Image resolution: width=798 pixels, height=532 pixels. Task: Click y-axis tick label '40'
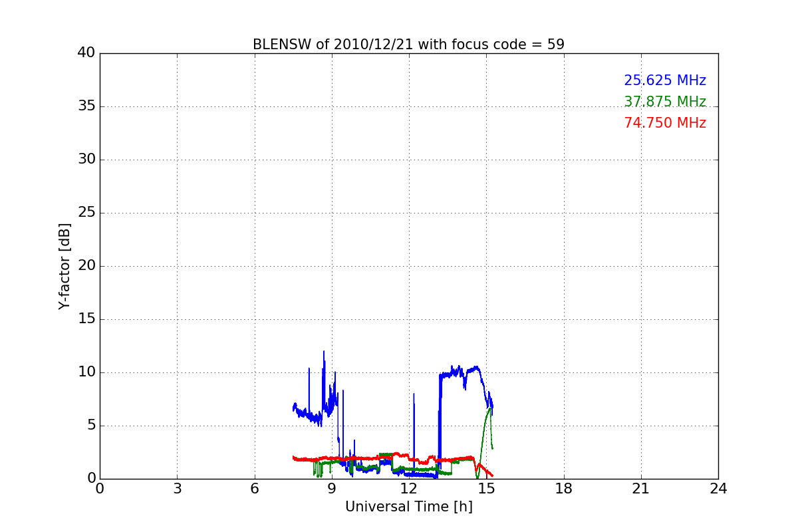86,53
